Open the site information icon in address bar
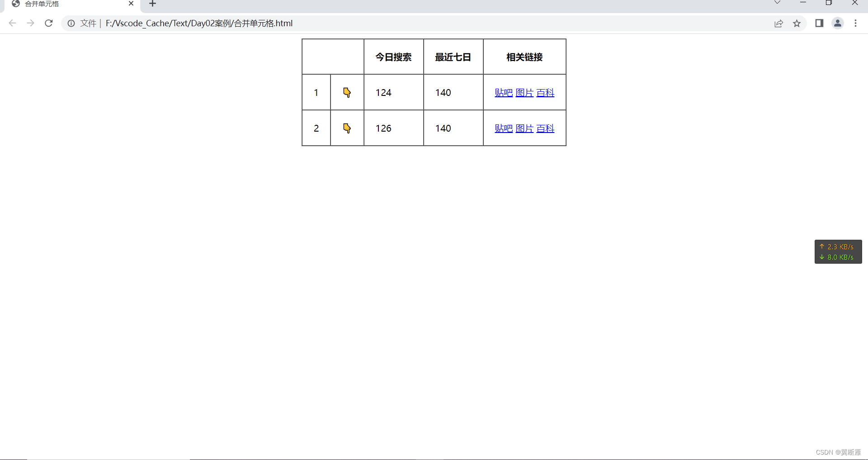This screenshot has width=868, height=460. 71,23
